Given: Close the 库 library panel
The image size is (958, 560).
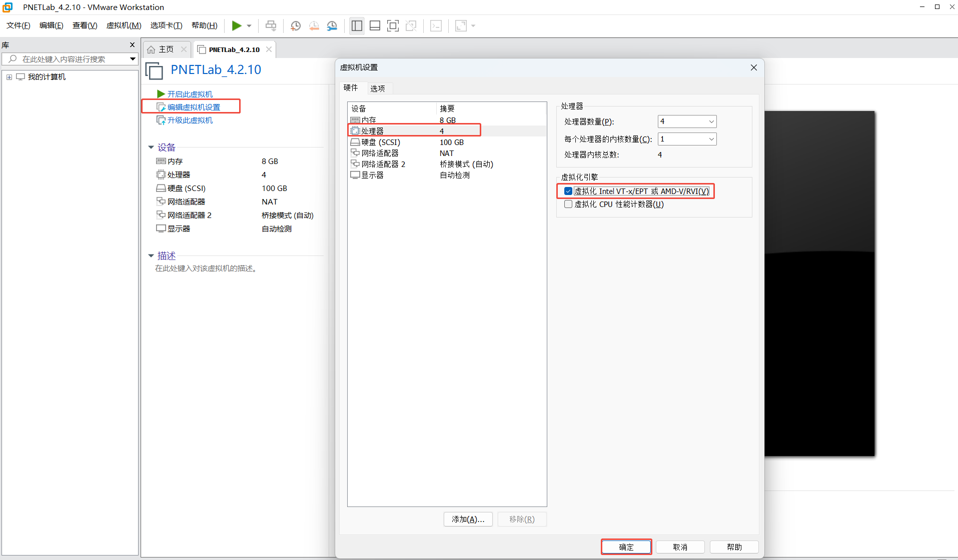Looking at the screenshot, I should click(x=132, y=45).
